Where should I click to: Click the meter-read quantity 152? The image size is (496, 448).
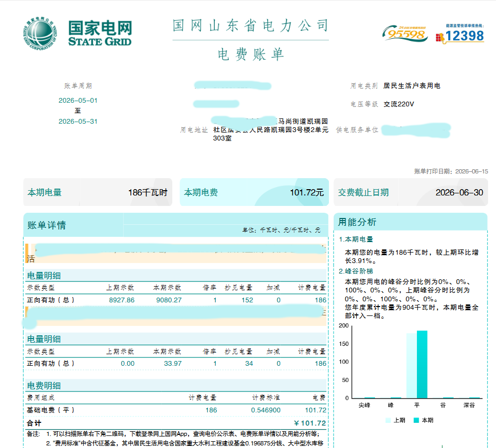(247, 300)
